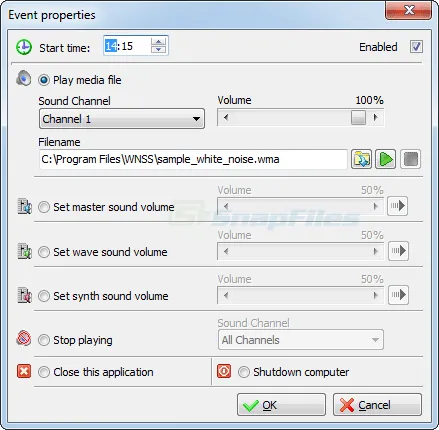Click OK to confirm the event
Viewport: 439px width, 430px height.
pos(281,405)
